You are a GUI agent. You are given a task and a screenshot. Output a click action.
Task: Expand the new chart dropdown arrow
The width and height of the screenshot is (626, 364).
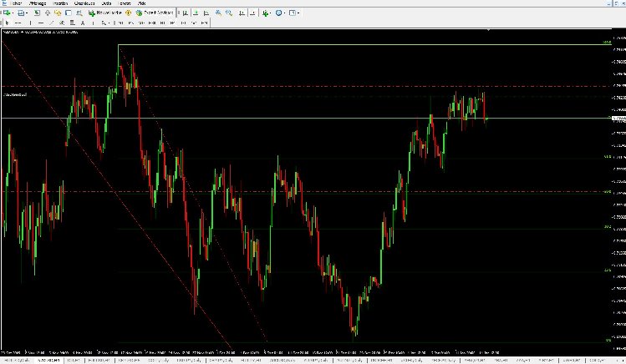(x=13, y=13)
